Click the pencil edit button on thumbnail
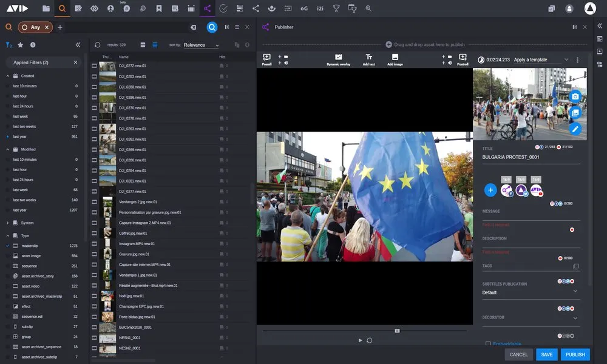 pyautogui.click(x=575, y=129)
